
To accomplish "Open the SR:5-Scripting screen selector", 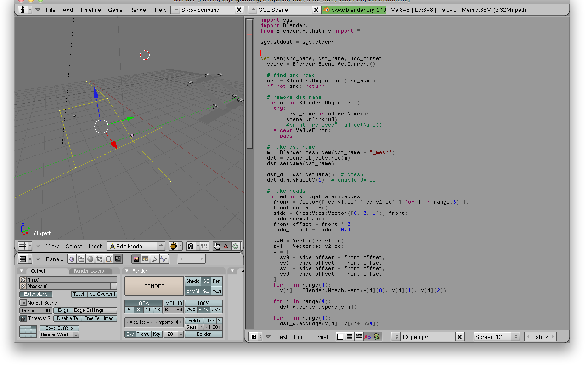I will point(176,10).
